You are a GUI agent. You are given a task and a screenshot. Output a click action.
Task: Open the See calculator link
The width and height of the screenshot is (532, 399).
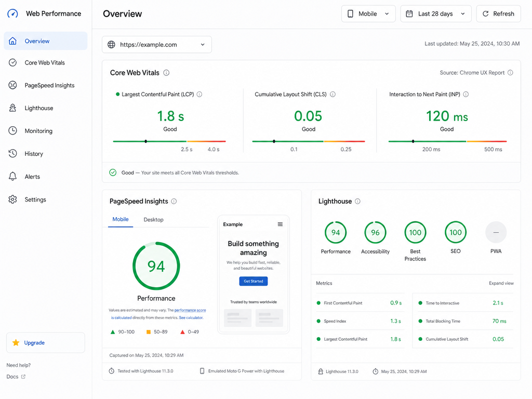click(x=191, y=318)
